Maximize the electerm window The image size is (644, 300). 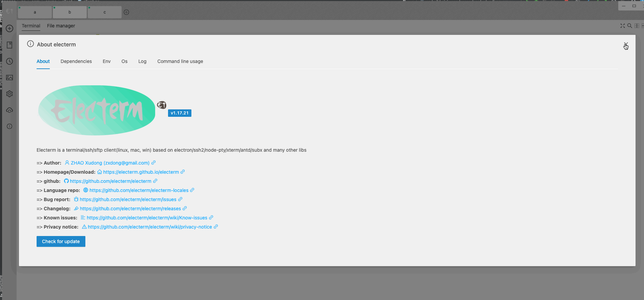click(634, 6)
